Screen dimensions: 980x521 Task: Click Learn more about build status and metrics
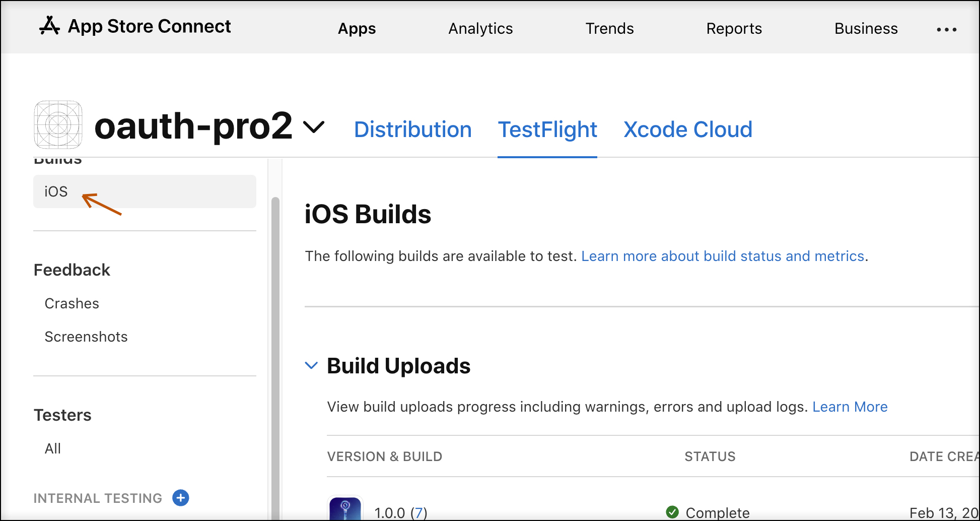tap(724, 256)
